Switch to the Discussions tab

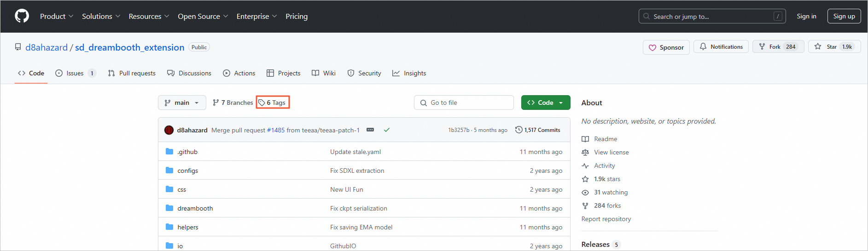tap(189, 73)
